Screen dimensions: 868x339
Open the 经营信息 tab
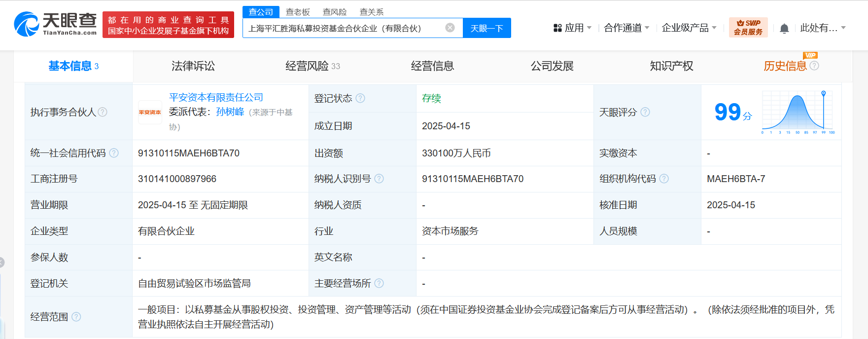coord(432,66)
